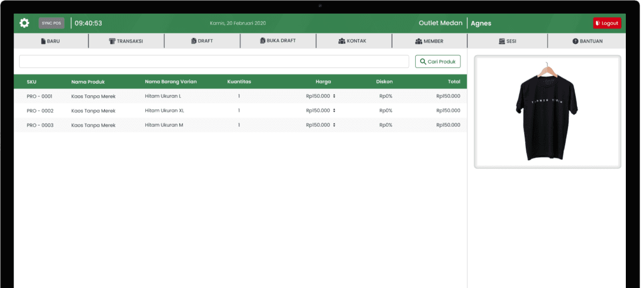644x288 pixels.
Task: Click the Cari Produk search button
Action: [x=437, y=61]
